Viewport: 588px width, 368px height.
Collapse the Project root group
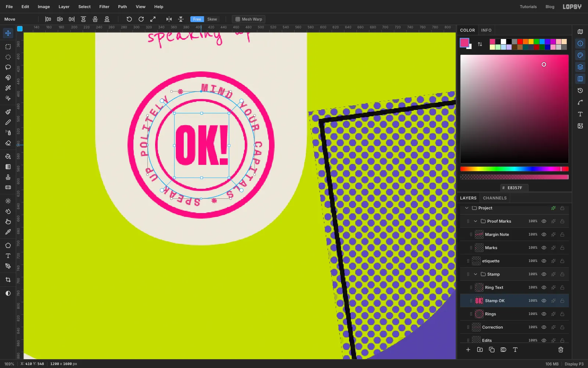click(x=467, y=208)
